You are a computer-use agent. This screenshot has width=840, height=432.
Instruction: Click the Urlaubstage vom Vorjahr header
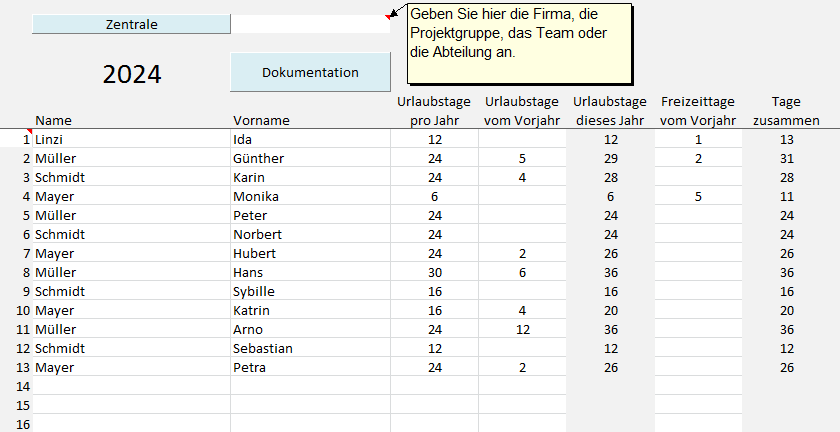(x=521, y=110)
